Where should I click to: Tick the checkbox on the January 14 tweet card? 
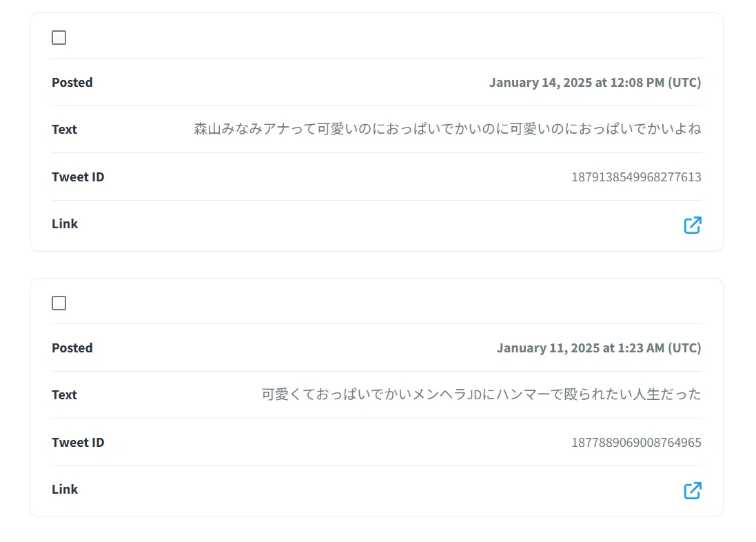pyautogui.click(x=59, y=38)
